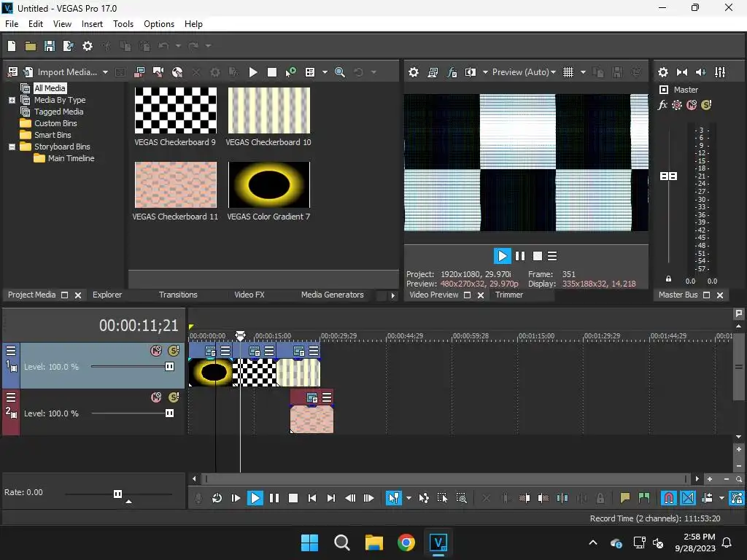Click Play button under the video preview
The height and width of the screenshot is (560, 747).
click(502, 256)
